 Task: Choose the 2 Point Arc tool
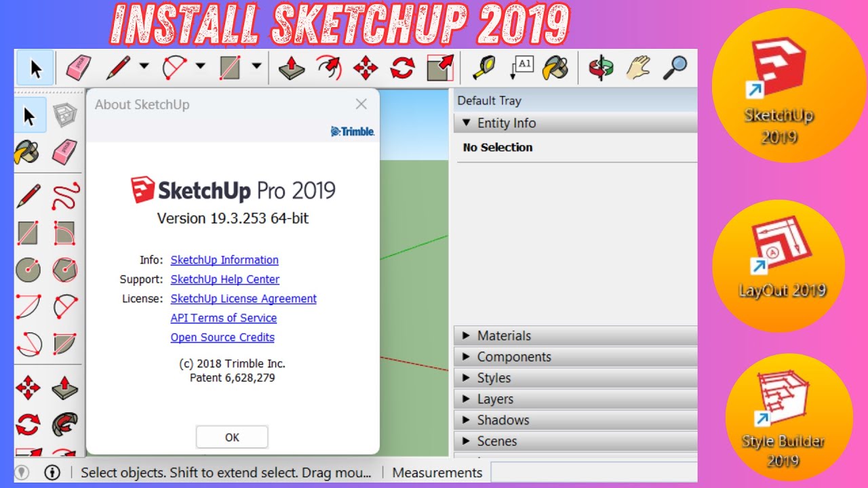pos(65,306)
